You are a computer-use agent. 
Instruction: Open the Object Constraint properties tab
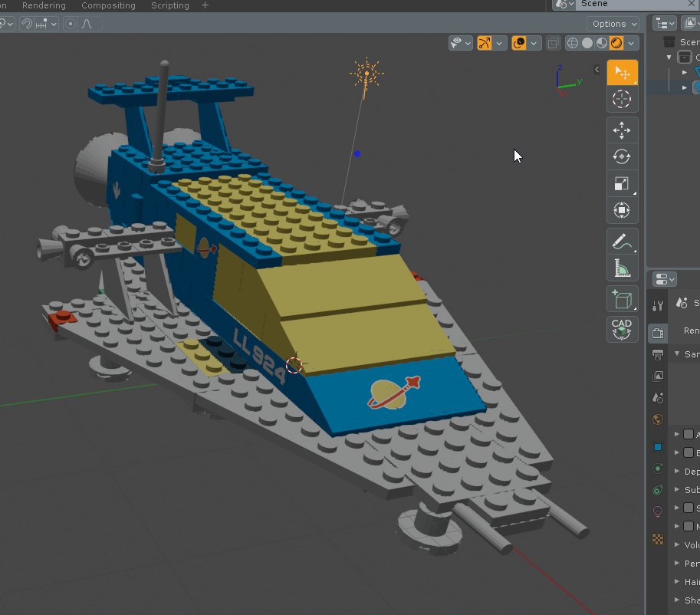(x=658, y=490)
